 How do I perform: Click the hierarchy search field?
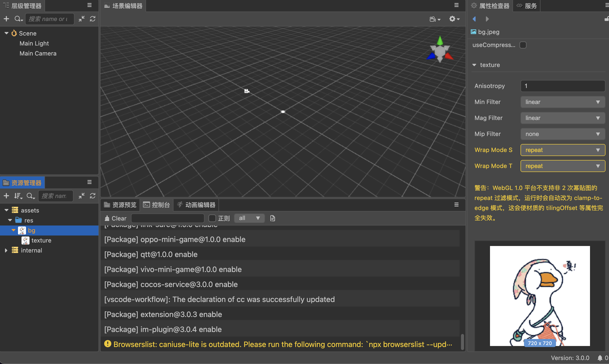click(49, 19)
